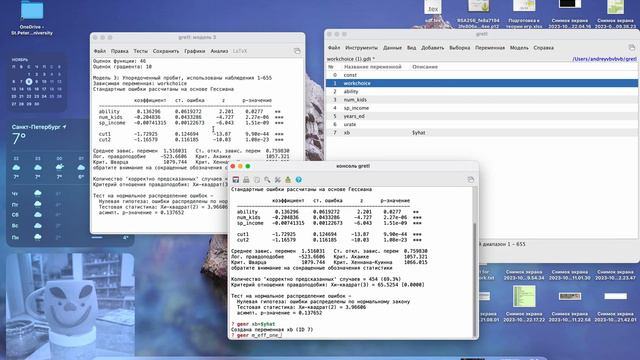640x360 pixels.
Task: Open help icon in gretl console toolbar
Action: coord(299,180)
